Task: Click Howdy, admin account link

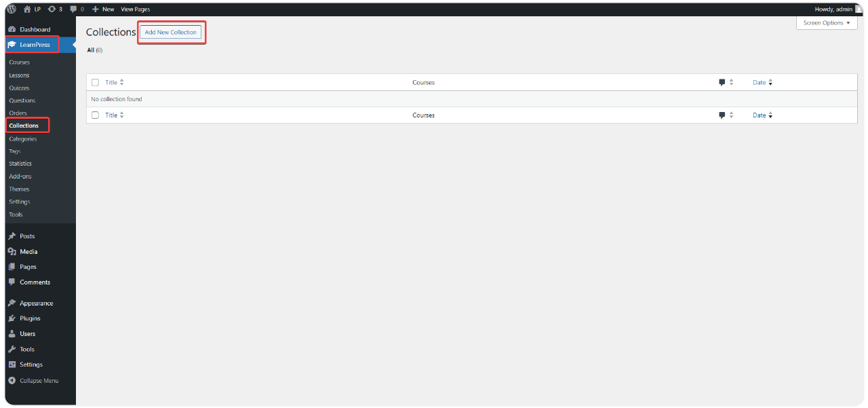Action: click(x=833, y=9)
